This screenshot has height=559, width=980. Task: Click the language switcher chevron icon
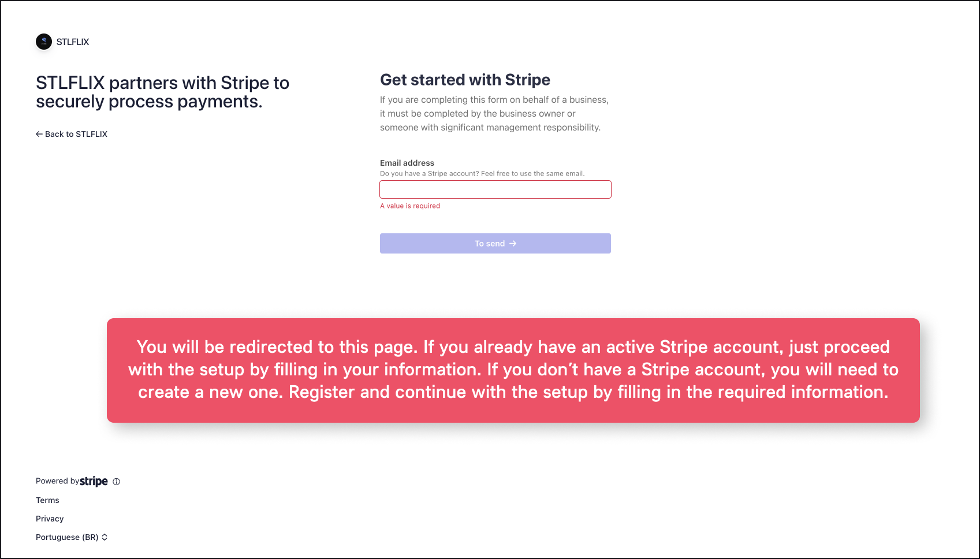click(x=105, y=537)
